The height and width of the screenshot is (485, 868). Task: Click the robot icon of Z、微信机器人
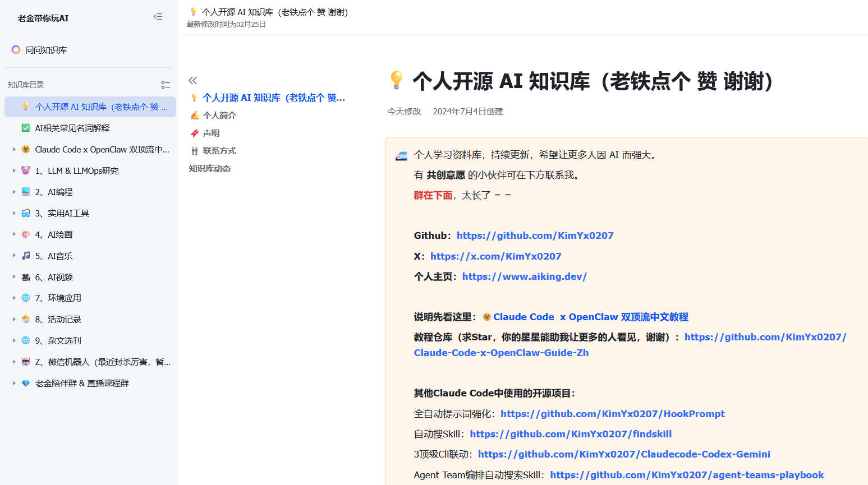26,362
